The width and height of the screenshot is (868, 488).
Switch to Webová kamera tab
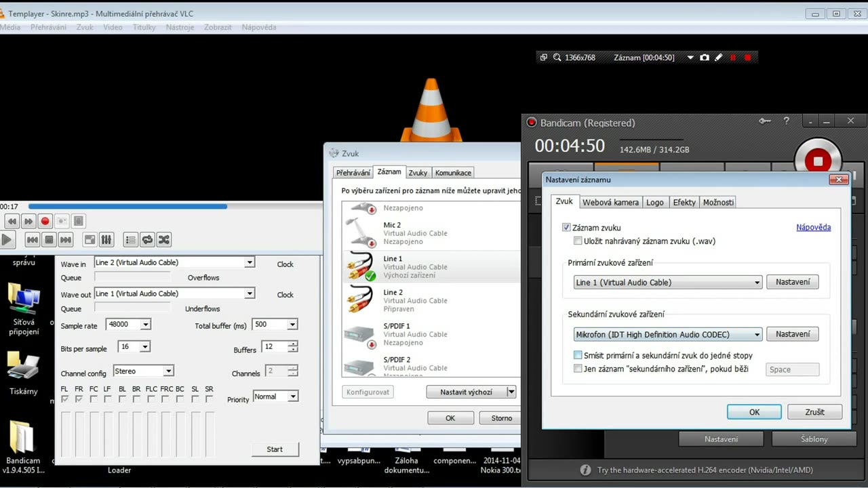click(610, 202)
